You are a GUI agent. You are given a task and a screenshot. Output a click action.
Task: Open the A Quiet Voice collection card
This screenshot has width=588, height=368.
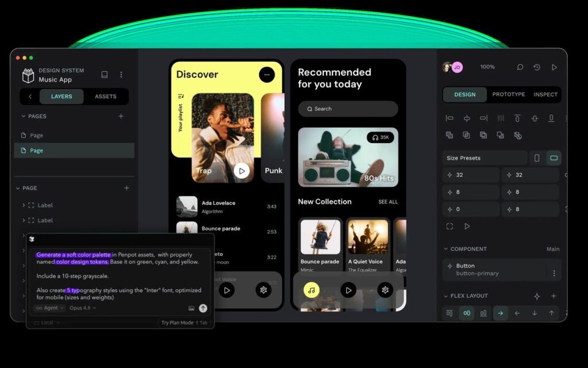pos(368,245)
